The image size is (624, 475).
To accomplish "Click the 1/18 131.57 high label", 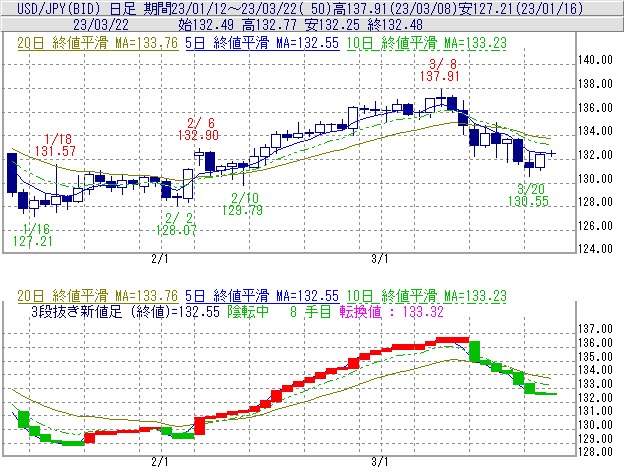I will tap(55, 145).
